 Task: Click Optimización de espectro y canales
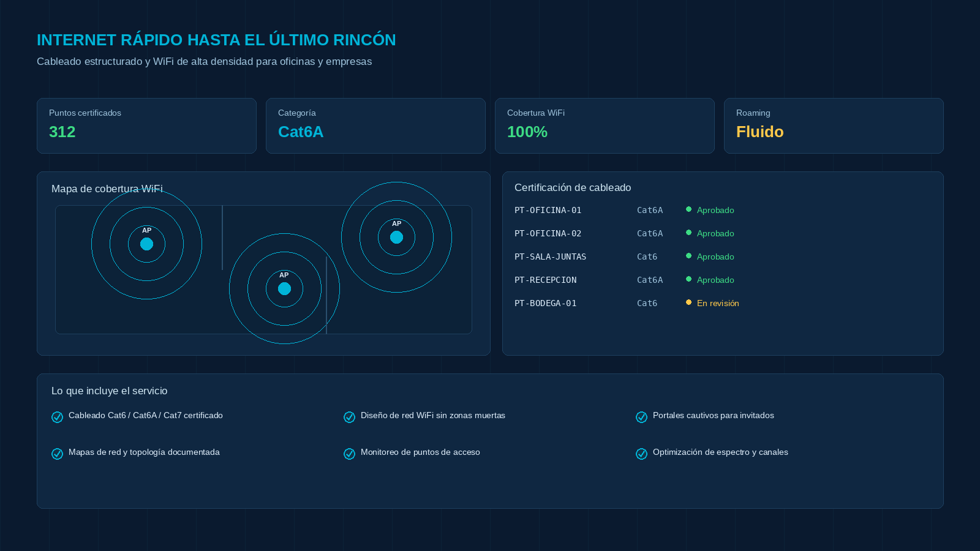[x=720, y=452]
